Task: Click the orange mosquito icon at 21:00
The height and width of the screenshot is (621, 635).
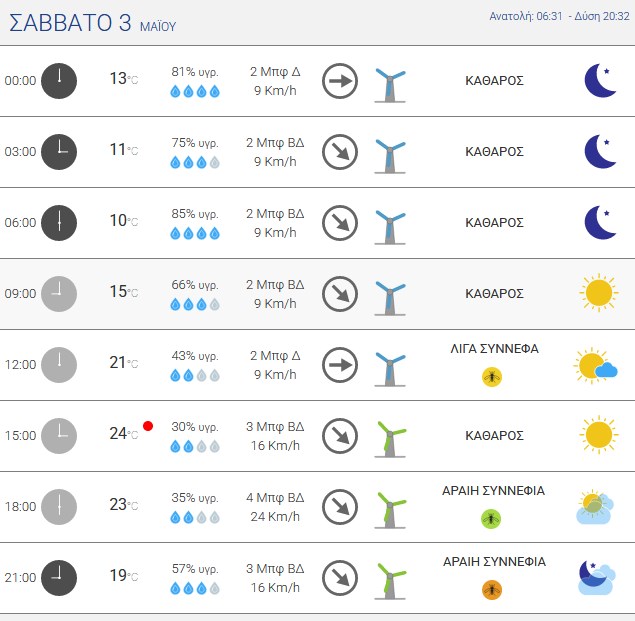Action: click(492, 590)
